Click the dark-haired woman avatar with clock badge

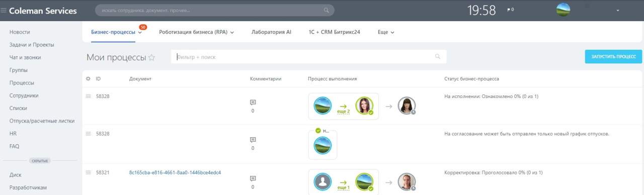(407, 106)
